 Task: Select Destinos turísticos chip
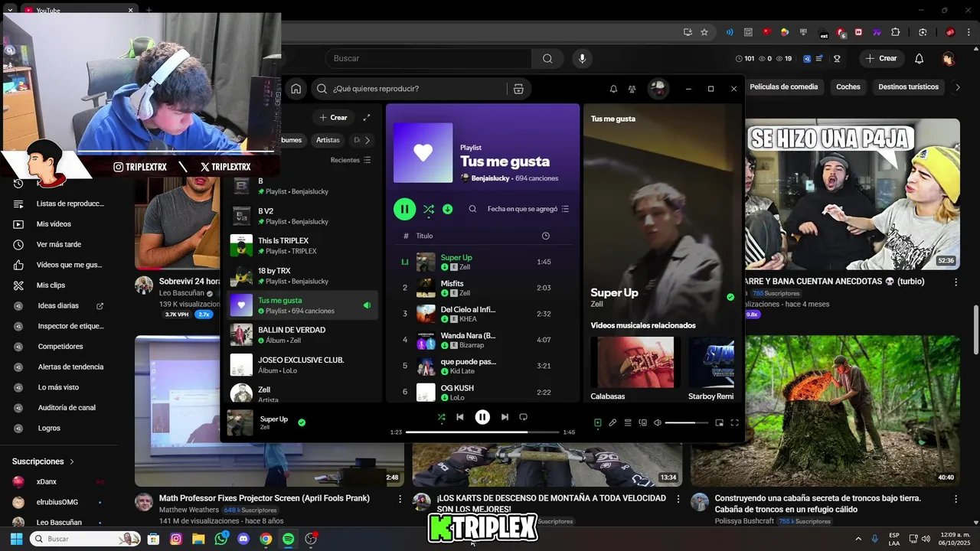click(908, 87)
